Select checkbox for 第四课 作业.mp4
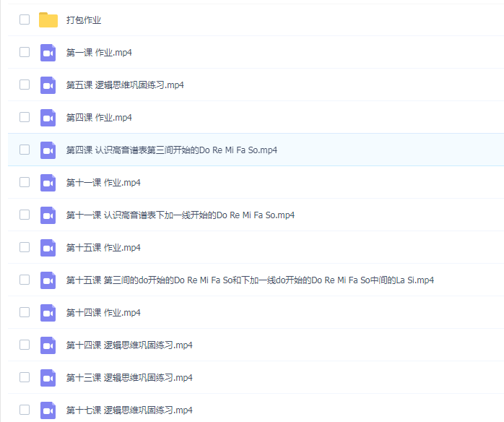This screenshot has height=422, width=504. (25, 117)
